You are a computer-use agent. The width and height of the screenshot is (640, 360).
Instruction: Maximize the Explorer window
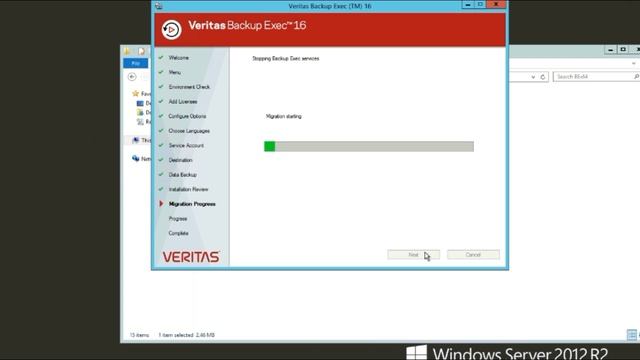pyautogui.click(x=623, y=50)
